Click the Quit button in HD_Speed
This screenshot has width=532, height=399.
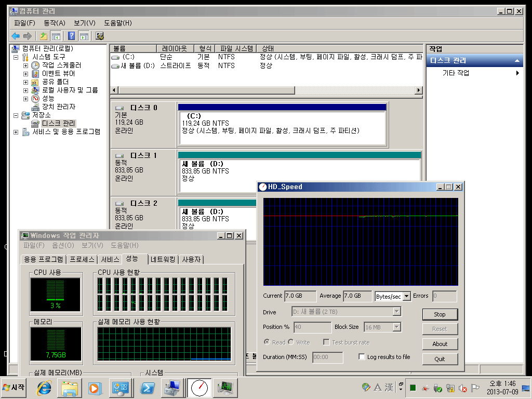(440, 359)
